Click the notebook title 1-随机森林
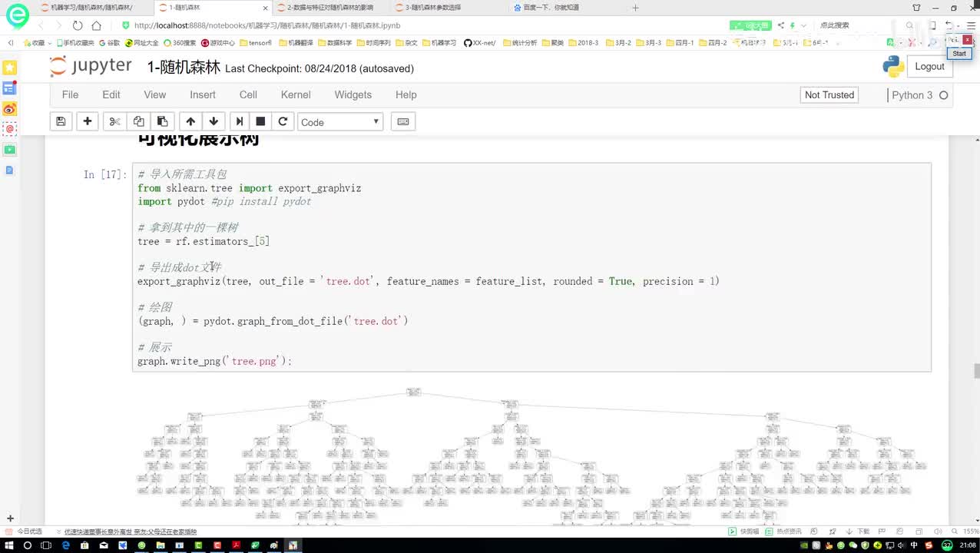Viewport: 980px width, 553px height. point(183,68)
